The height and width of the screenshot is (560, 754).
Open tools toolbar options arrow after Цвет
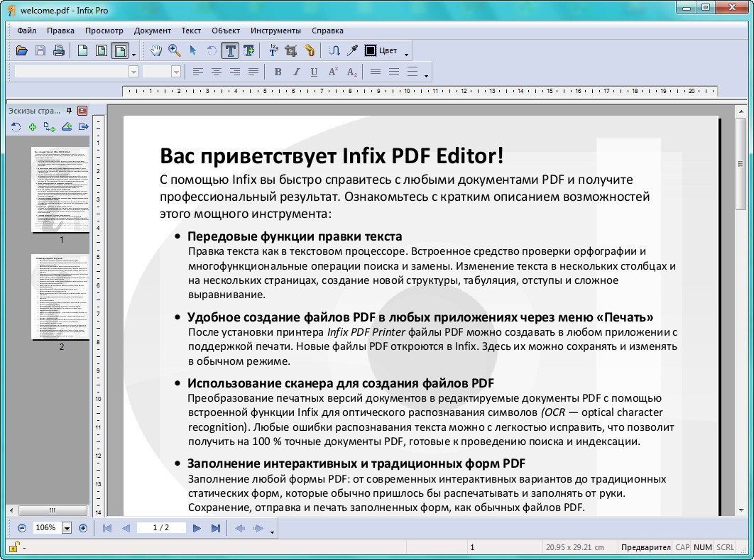pos(406,55)
